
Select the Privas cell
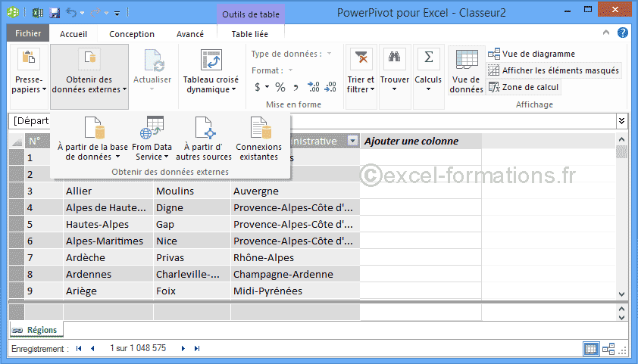pyautogui.click(x=192, y=257)
